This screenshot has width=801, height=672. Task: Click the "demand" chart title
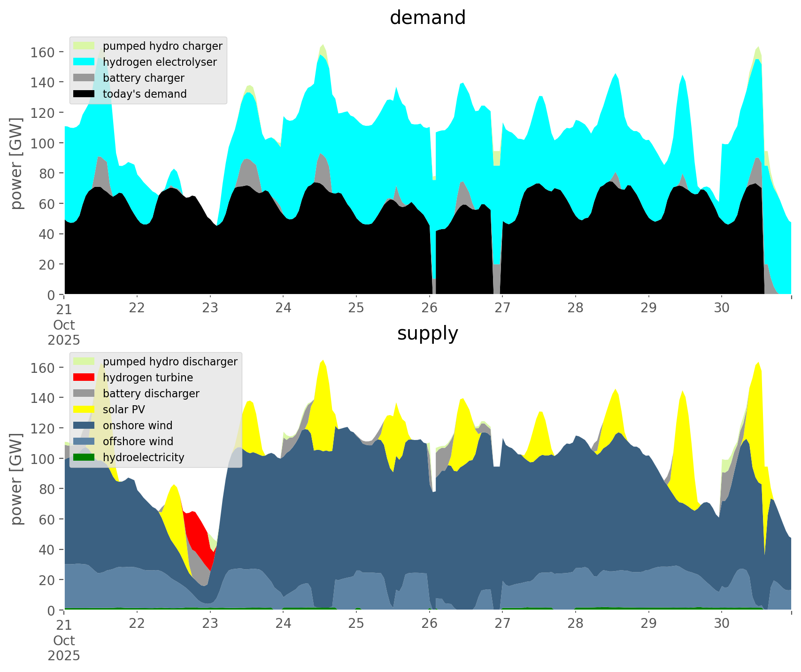point(427,18)
